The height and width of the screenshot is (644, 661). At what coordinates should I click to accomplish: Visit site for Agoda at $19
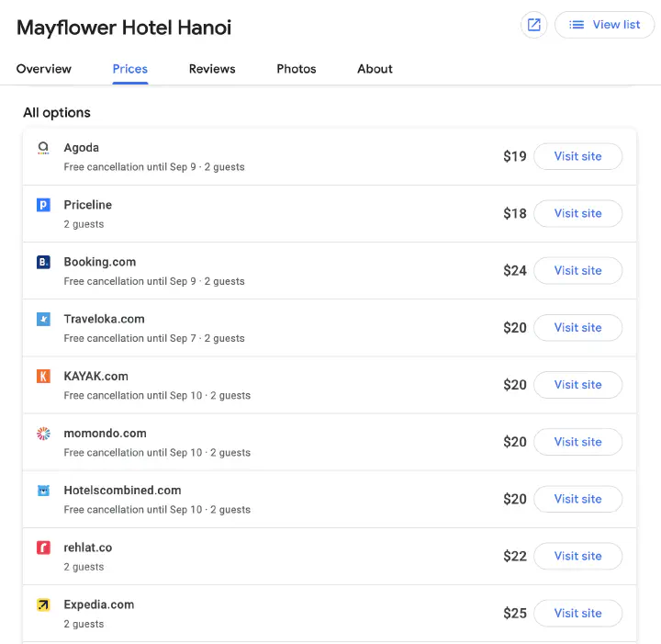click(577, 156)
